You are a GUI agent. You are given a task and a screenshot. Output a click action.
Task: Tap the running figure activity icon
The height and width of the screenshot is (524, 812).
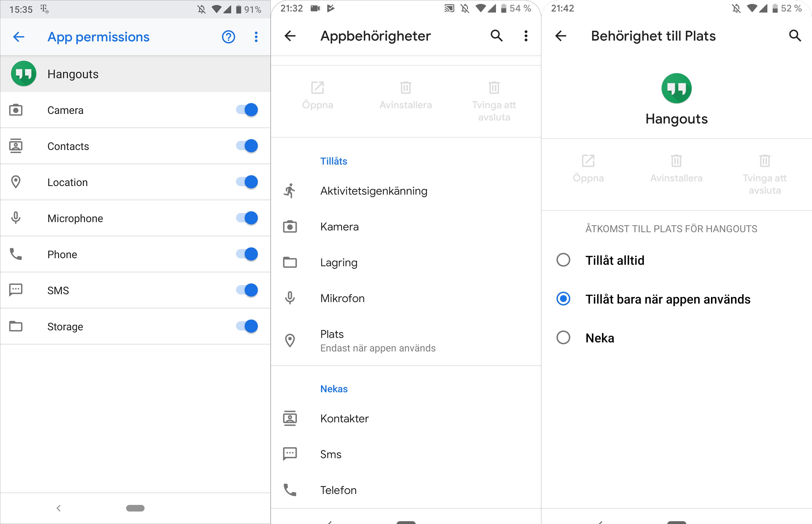click(x=290, y=191)
